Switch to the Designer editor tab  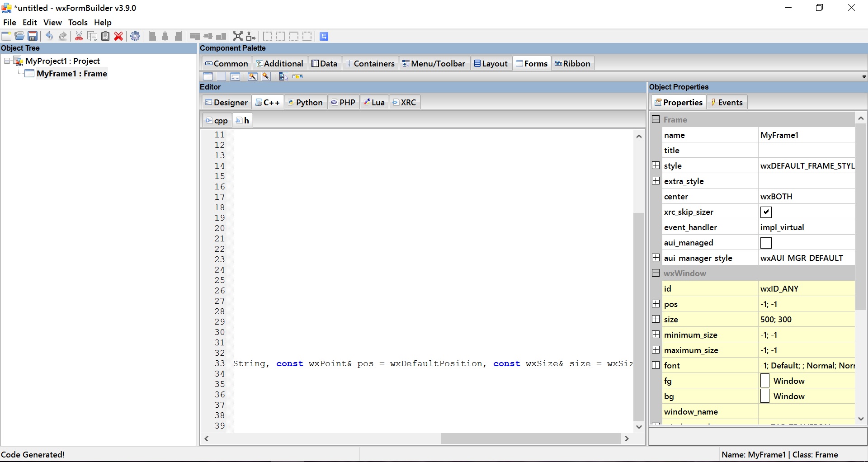pyautogui.click(x=226, y=102)
